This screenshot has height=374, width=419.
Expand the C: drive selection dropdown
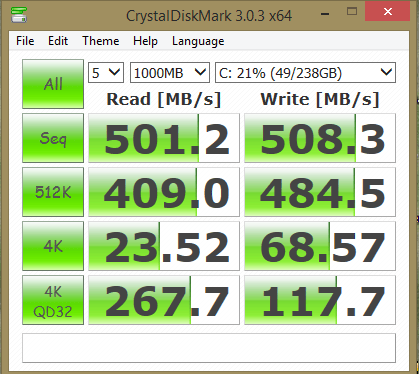tap(305, 72)
